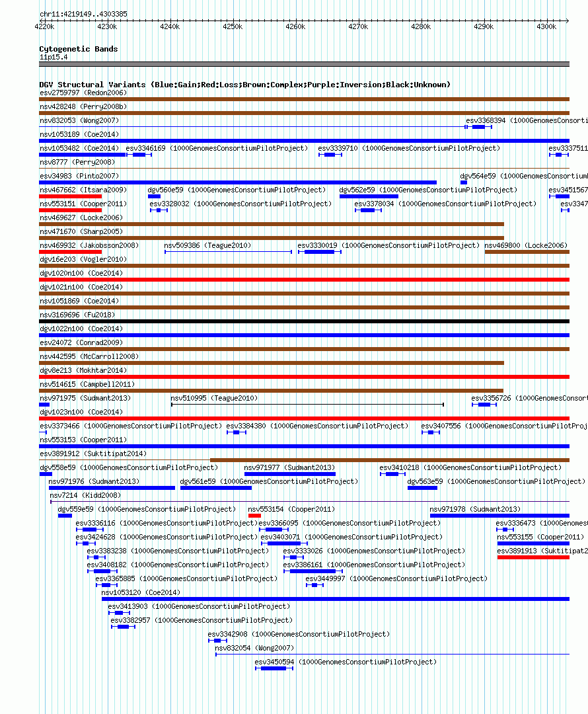Open nsv971978 (Sudmant2013) label
The height and width of the screenshot is (714, 588).
point(475,510)
